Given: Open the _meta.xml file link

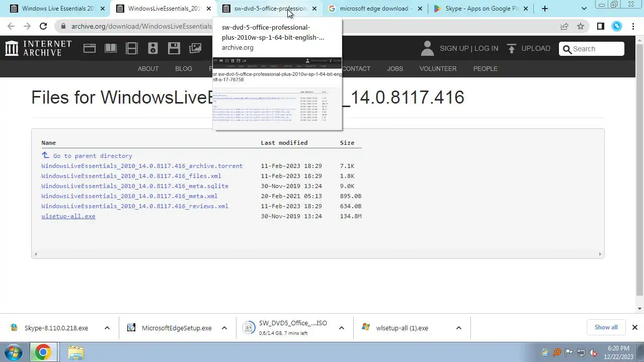Looking at the screenshot, I should click(x=129, y=196).
